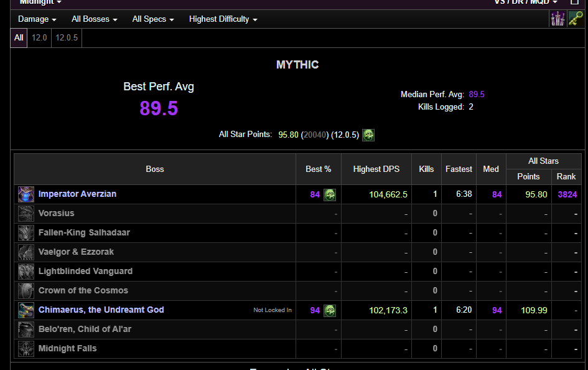Click Imperator's best percent 84
The width and height of the screenshot is (588, 370).
pos(315,195)
